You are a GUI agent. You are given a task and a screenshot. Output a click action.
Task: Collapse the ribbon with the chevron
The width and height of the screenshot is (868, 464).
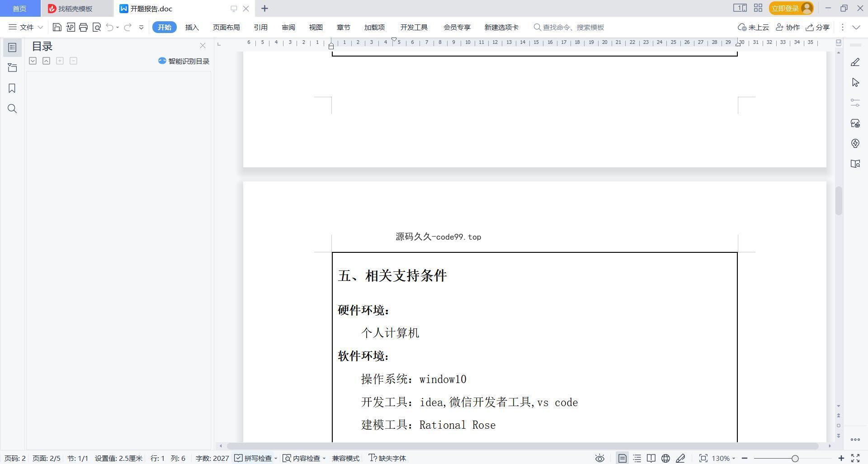(856, 27)
